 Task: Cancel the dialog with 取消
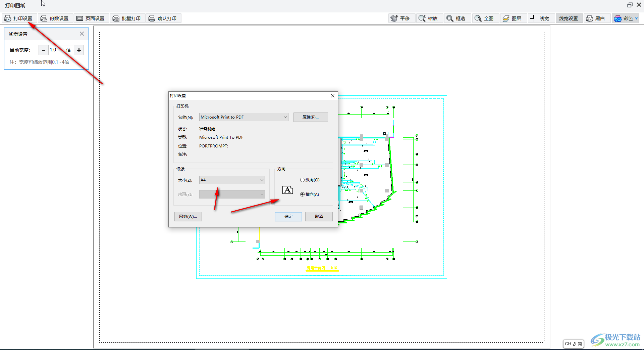click(319, 217)
